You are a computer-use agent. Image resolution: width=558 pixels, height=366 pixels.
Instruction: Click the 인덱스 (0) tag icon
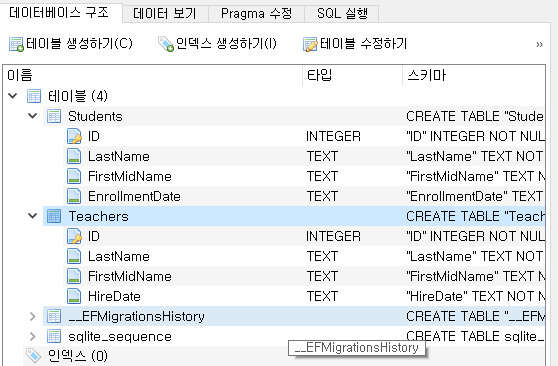tap(34, 356)
